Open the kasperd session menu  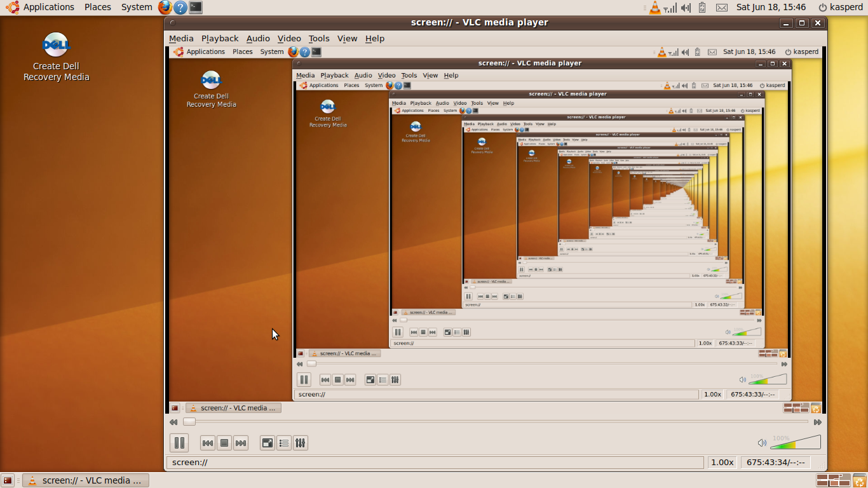(x=840, y=7)
